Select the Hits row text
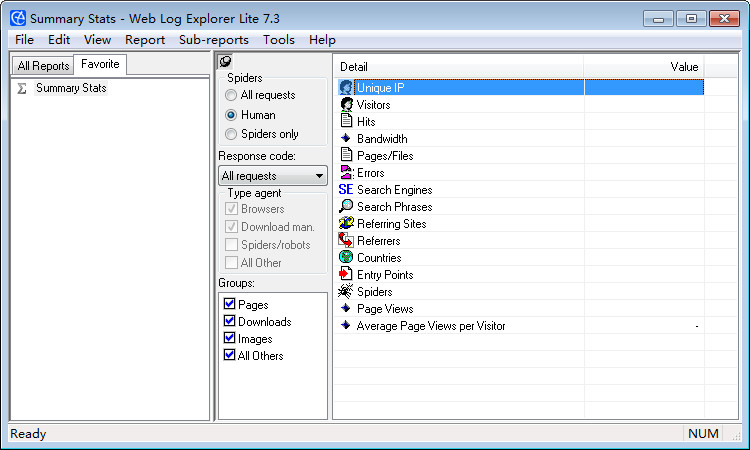750x450 pixels. (366, 121)
